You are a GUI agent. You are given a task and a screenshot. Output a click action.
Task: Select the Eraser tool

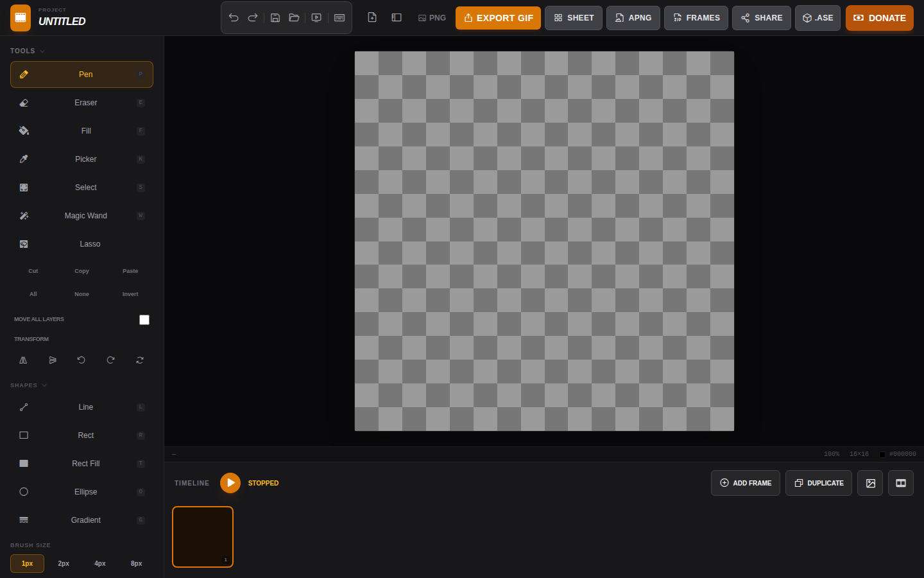[81, 103]
